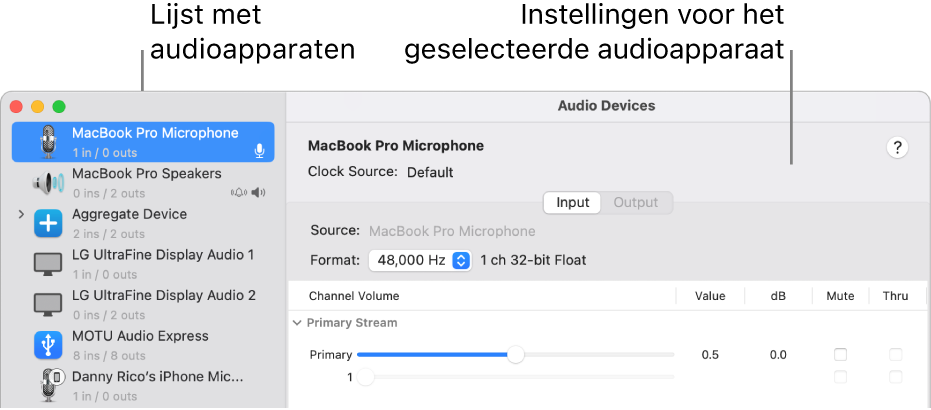Click the LG UltraFine Display Audio 1 monitor icon
Viewport: 931px width, 410px height.
click(48, 264)
